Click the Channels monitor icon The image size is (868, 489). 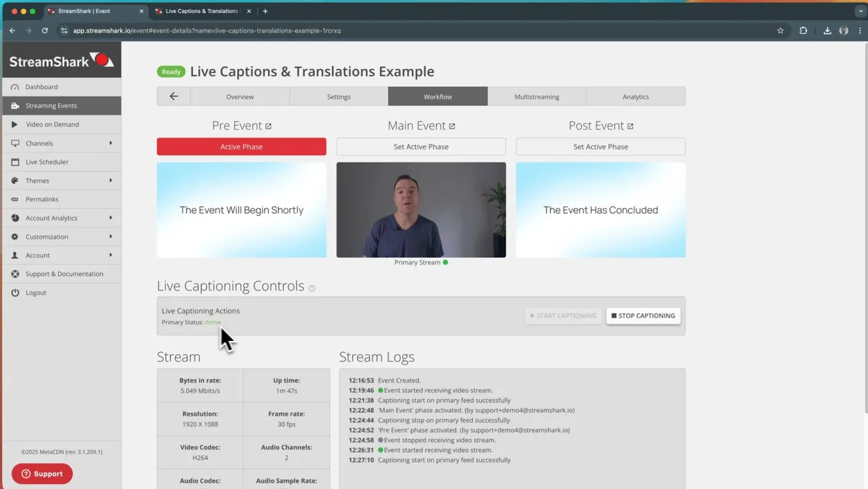tap(15, 143)
